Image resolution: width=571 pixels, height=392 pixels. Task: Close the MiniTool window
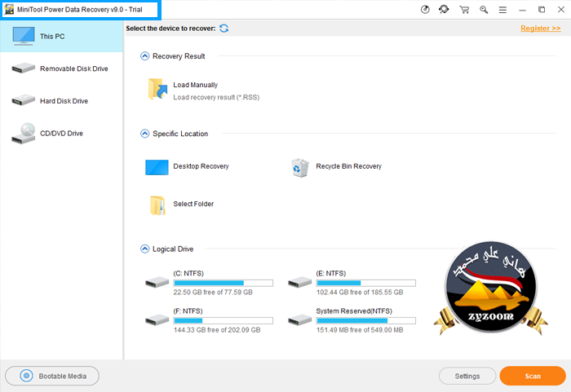point(561,10)
